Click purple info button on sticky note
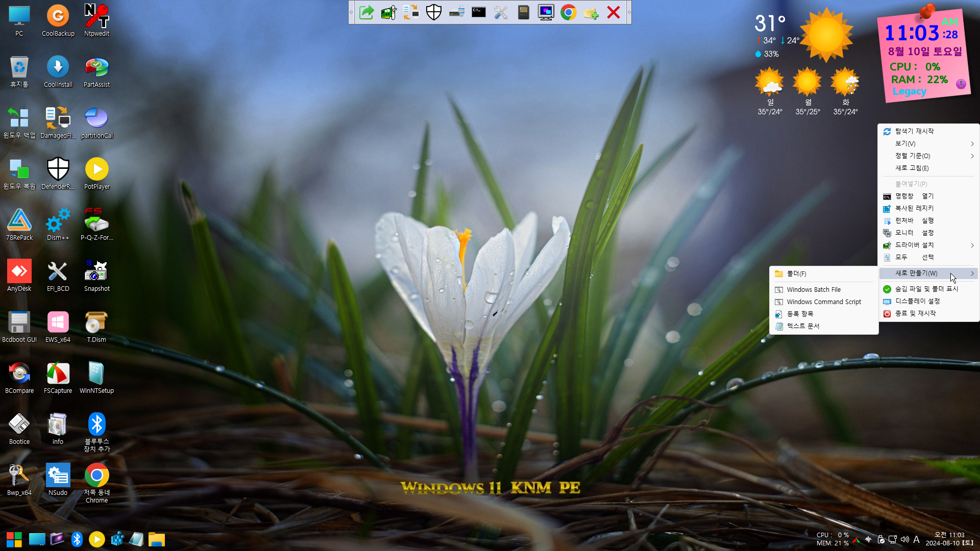This screenshot has height=551, width=980. pos(961,84)
